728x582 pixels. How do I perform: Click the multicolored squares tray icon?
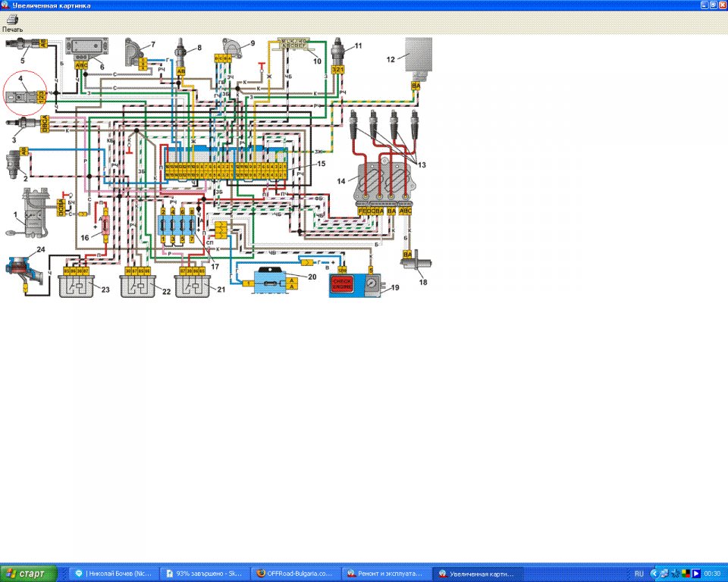pos(686,574)
